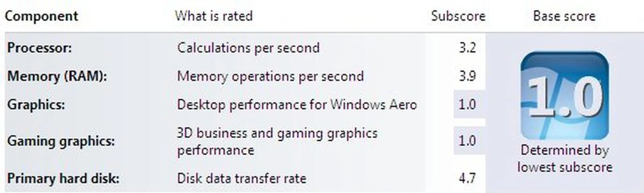The image size is (644, 193).
Task: Click the 1.0 base score badge
Action: [x=565, y=96]
